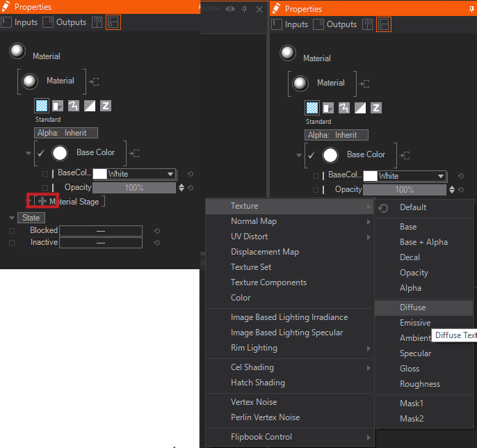Viewport: 477px width, 448px height.
Task: Open the BaseColor White dropdown in left panel
Action: point(170,174)
